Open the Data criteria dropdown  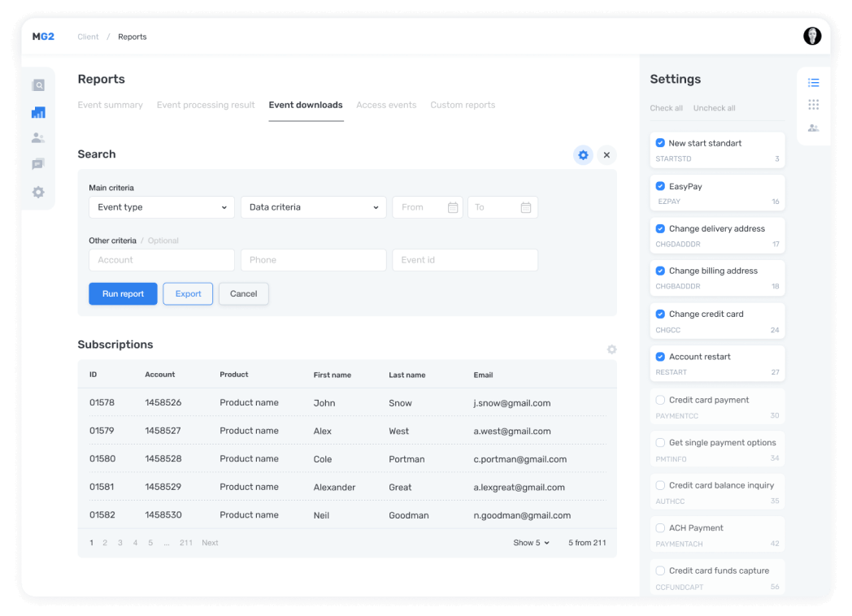click(x=313, y=207)
